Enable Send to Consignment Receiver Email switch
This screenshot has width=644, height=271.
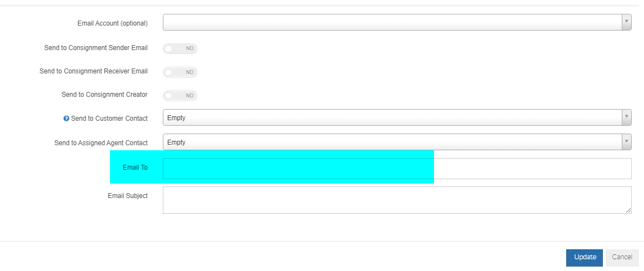tap(180, 72)
